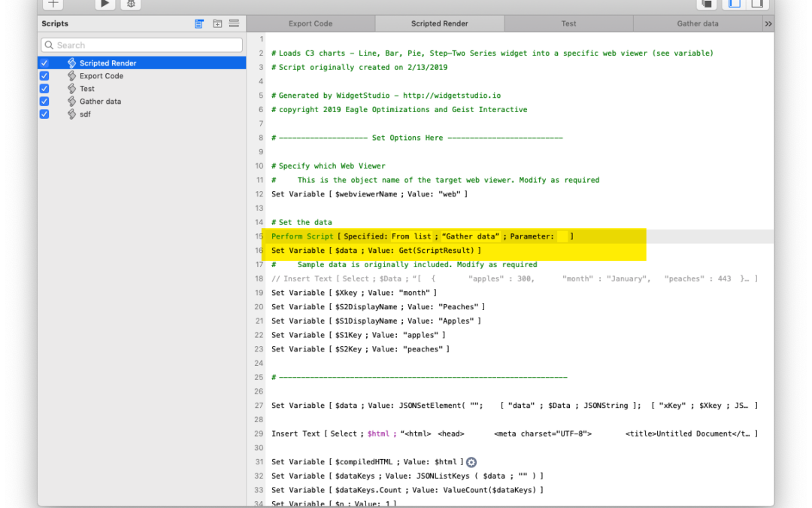Screen dimensions: 812x508
Task: Uncheck the Export Code script checkbox
Action: [x=44, y=76]
